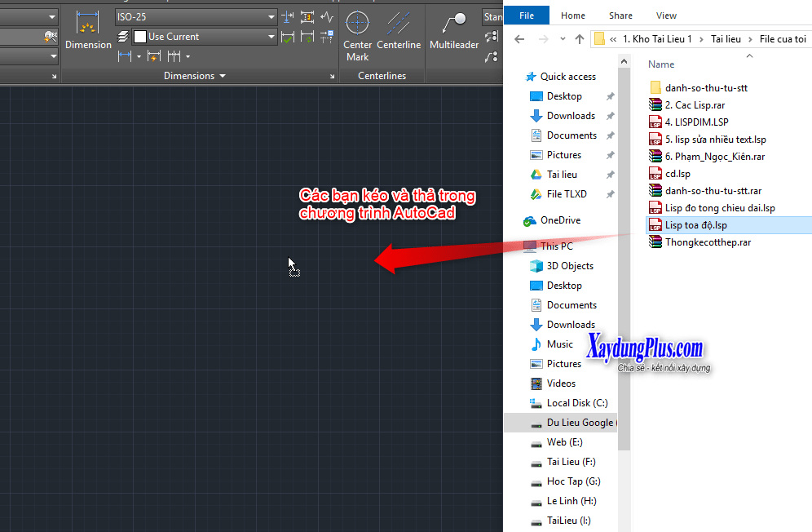Unpin the Tai lieu quick access entry
Image resolution: width=812 pixels, height=532 pixels.
tap(609, 174)
